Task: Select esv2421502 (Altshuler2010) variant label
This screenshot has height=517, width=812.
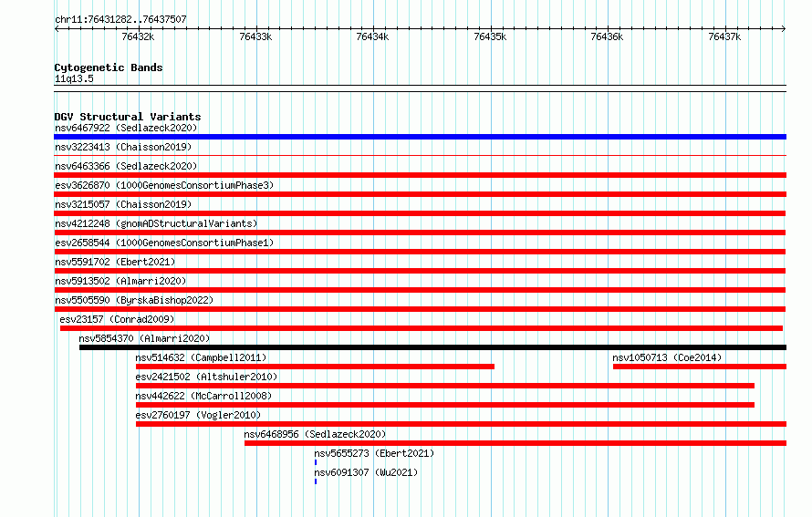Action: [206, 377]
